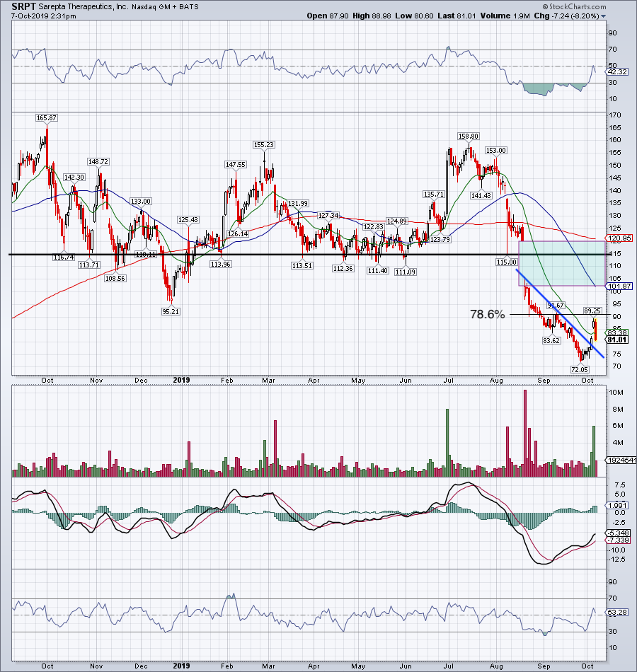Click the Volume 1.9M header value

pyautogui.click(x=505, y=16)
